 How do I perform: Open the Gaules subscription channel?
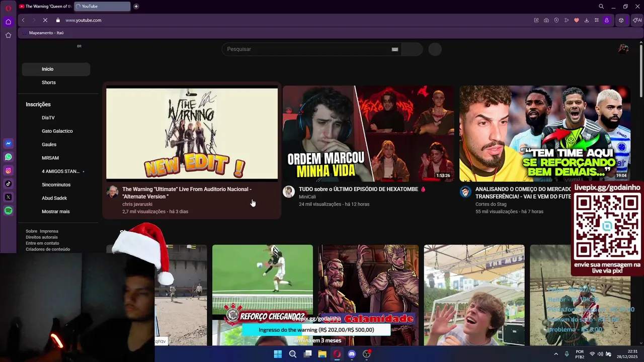[49, 145]
